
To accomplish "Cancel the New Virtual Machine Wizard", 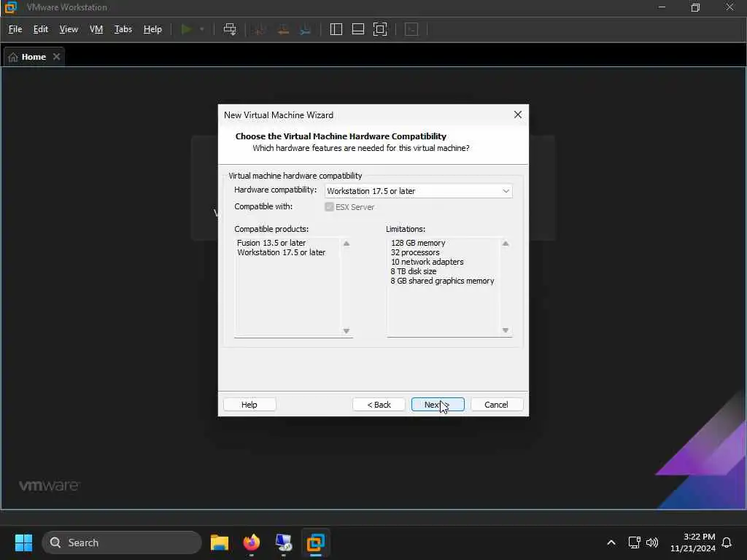I will [496, 405].
